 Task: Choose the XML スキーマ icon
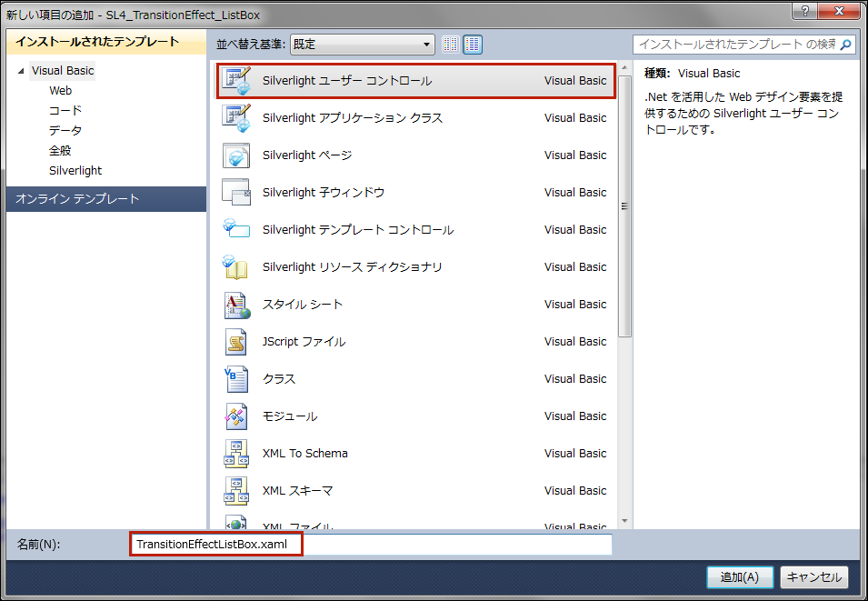(236, 491)
